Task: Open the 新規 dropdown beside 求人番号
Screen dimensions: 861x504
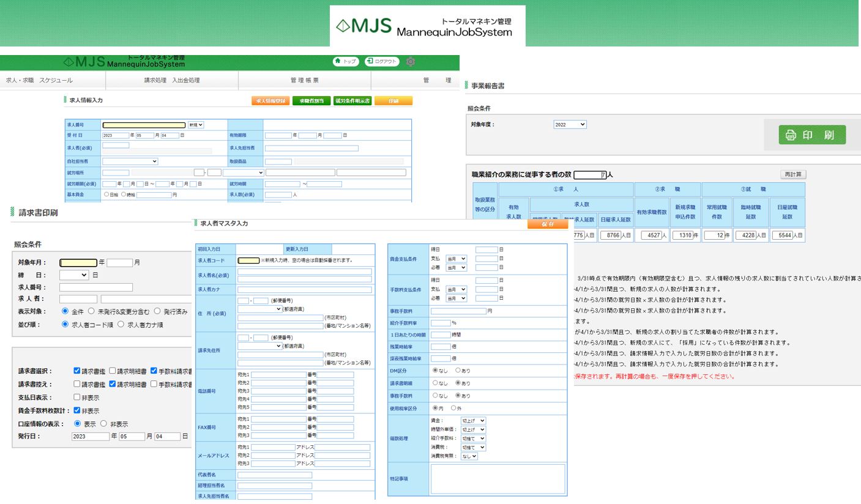Action: 196,125
